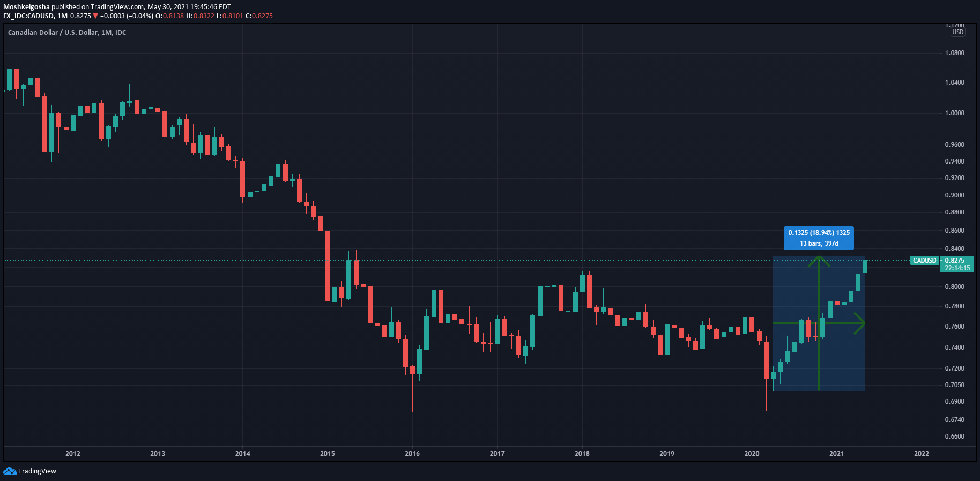Click the 0.8600 price axis label
Viewport: 980px width, 481px height.
coord(954,231)
